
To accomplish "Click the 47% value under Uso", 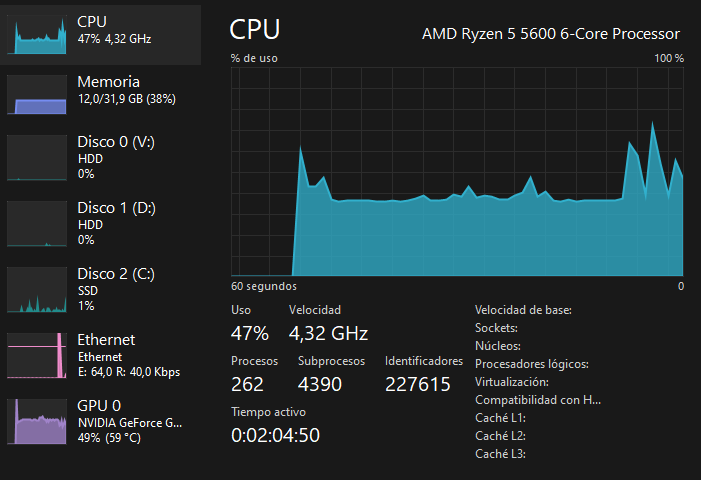I will tap(250, 333).
